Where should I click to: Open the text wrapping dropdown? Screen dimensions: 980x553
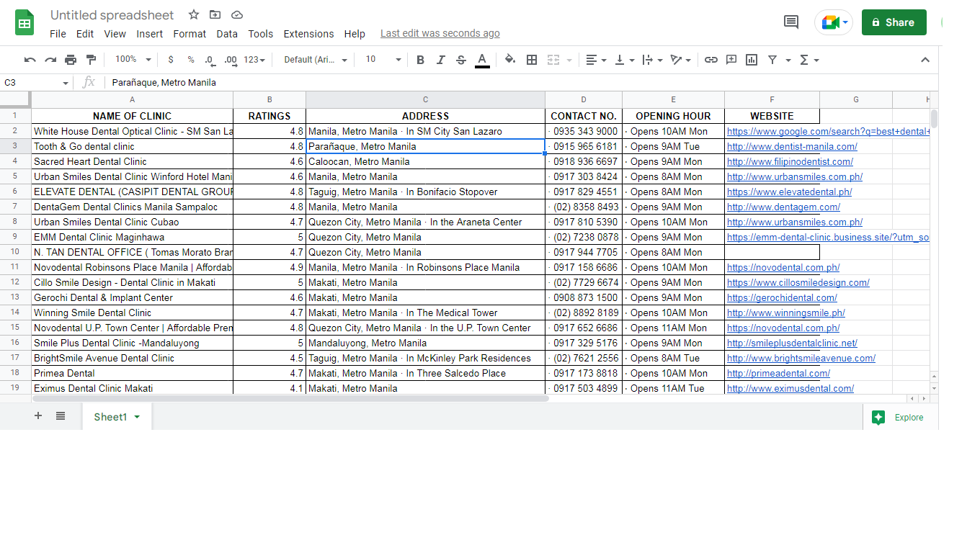(652, 60)
